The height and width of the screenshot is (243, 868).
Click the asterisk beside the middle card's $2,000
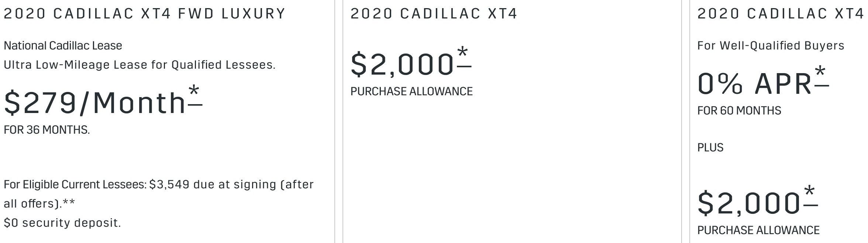[464, 57]
